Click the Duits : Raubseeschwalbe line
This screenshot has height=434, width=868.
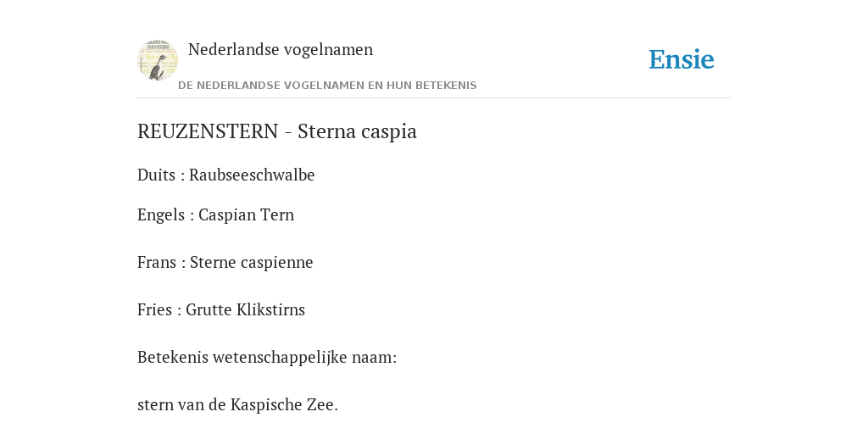click(225, 175)
